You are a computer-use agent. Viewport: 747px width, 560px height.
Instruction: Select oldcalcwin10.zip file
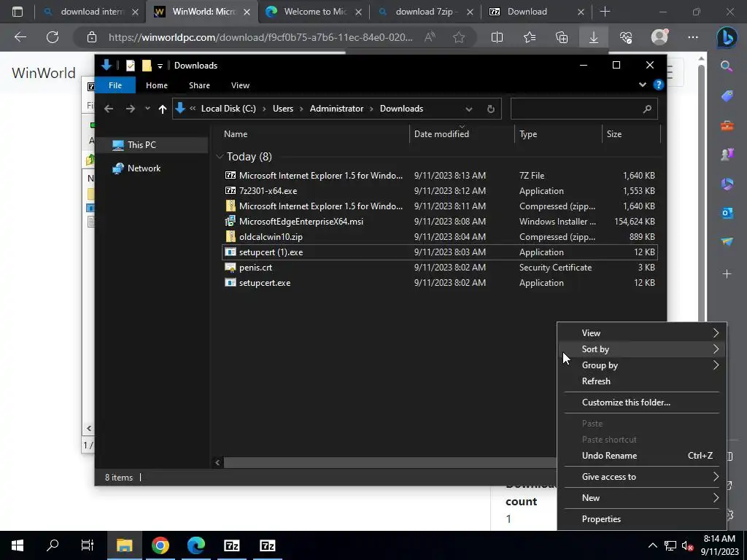click(x=440, y=237)
